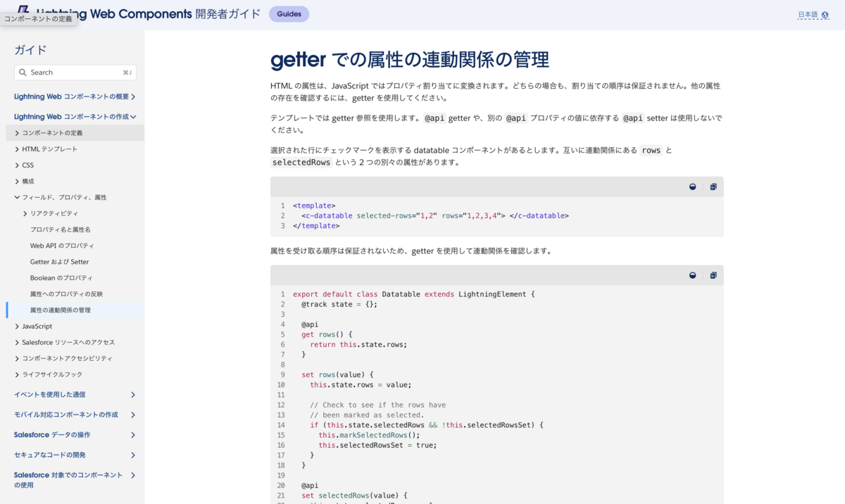Viewport: 845px width, 504px height.
Task: Open ライフサイクルフック sidebar entry
Action: (52, 374)
